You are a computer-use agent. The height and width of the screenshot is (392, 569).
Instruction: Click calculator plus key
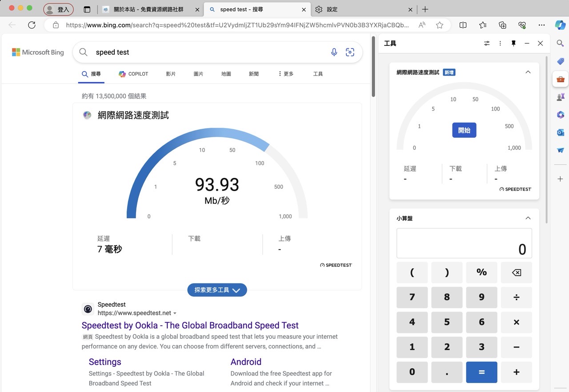pos(517,372)
